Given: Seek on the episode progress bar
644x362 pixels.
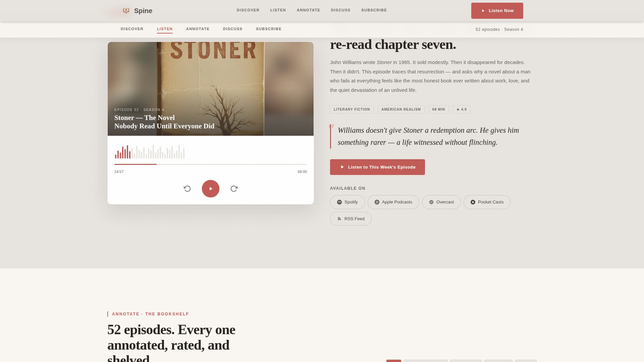Looking at the screenshot, I should (211, 164).
